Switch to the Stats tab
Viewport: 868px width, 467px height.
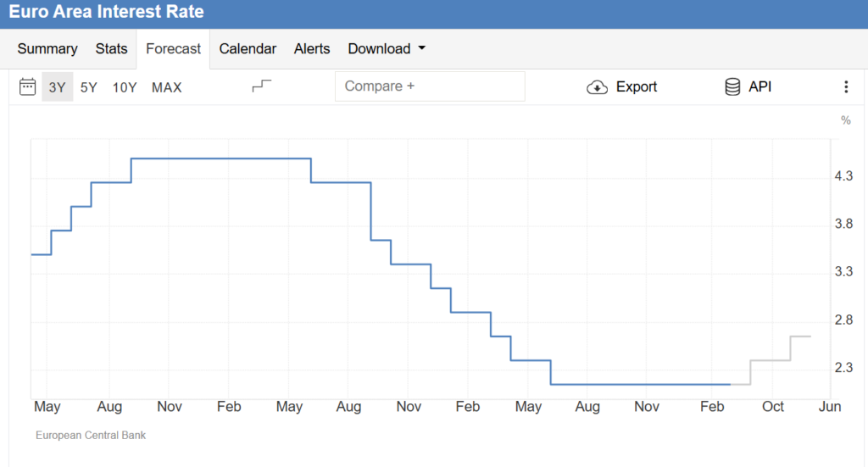(111, 49)
